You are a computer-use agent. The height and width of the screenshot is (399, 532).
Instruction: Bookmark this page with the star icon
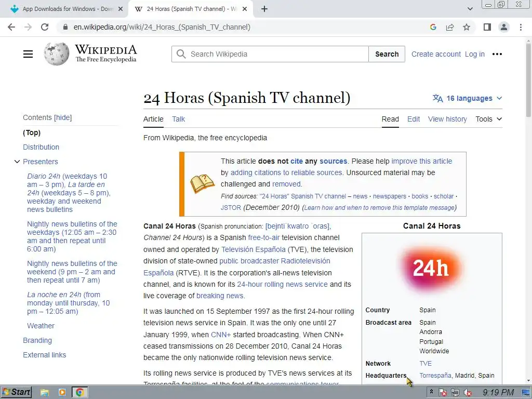[x=467, y=27]
